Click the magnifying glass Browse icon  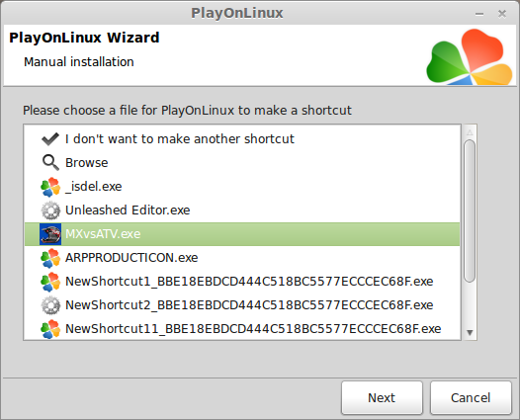click(50, 163)
